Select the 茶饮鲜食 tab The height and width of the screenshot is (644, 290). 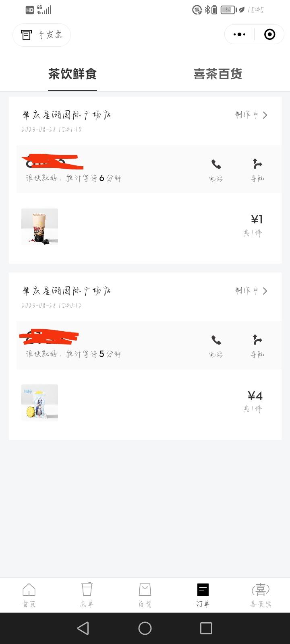point(72,74)
